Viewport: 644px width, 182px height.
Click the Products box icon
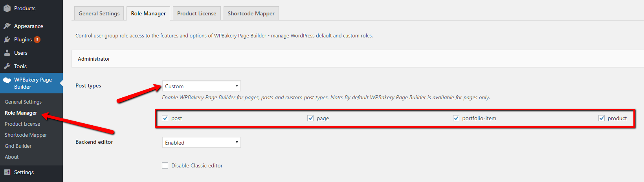(7, 8)
